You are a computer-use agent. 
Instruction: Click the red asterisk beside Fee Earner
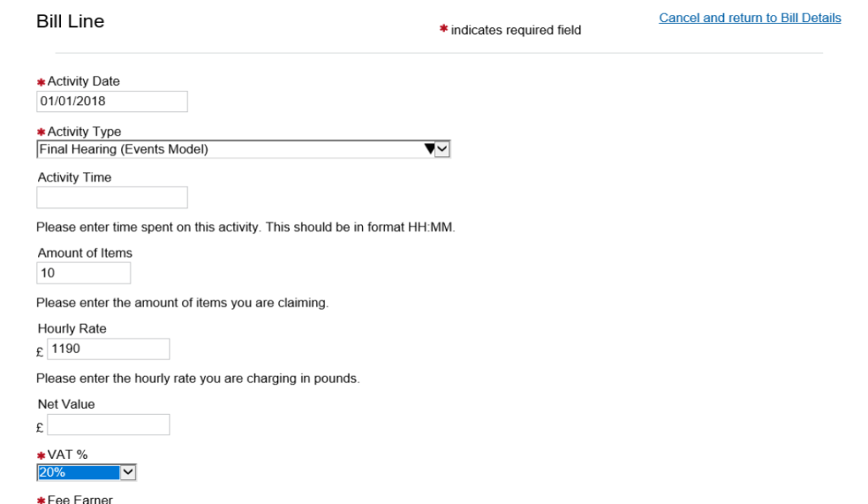41,498
